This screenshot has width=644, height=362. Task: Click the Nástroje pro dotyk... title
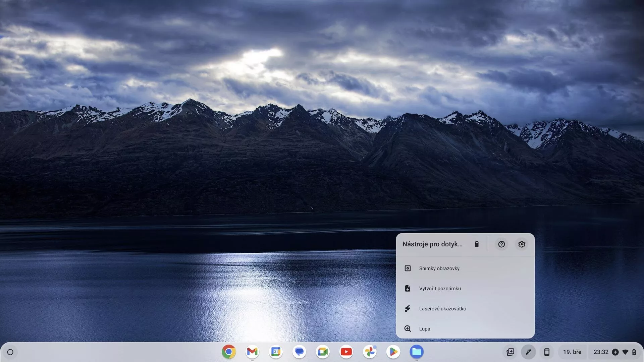tap(432, 244)
